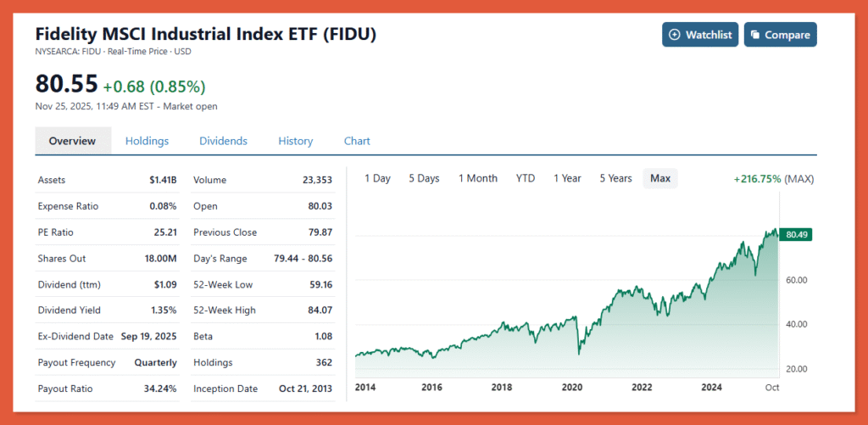Click the 2020 dip on price chart

click(x=579, y=352)
